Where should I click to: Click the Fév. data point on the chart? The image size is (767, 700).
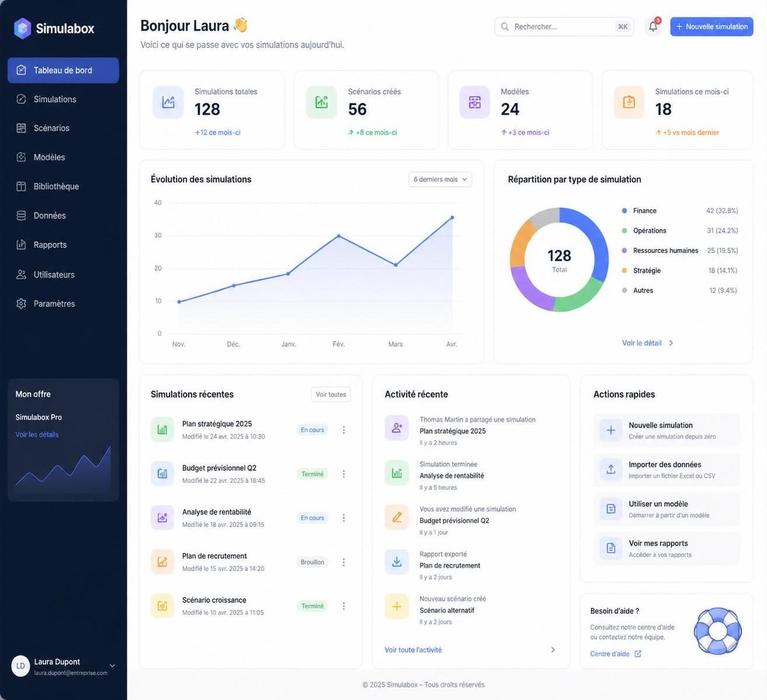tap(339, 235)
